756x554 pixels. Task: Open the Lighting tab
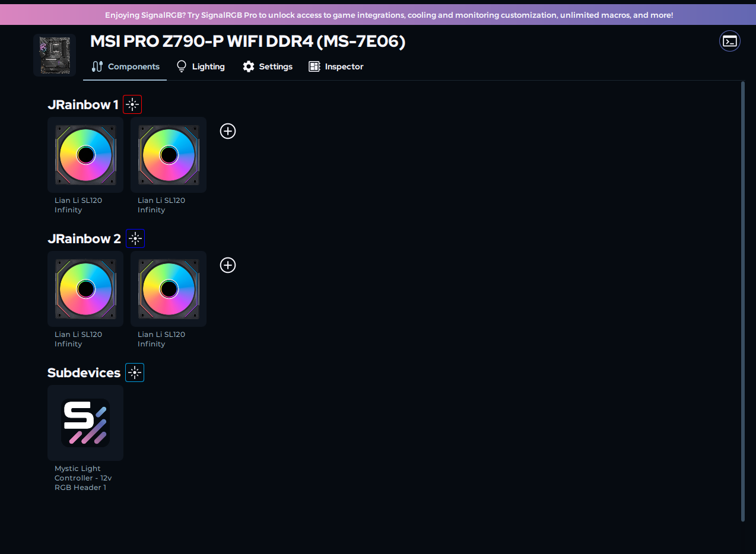pyautogui.click(x=201, y=66)
